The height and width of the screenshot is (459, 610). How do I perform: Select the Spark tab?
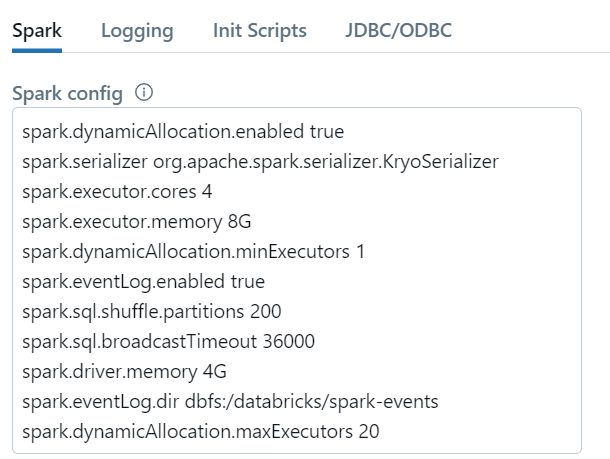click(x=37, y=30)
